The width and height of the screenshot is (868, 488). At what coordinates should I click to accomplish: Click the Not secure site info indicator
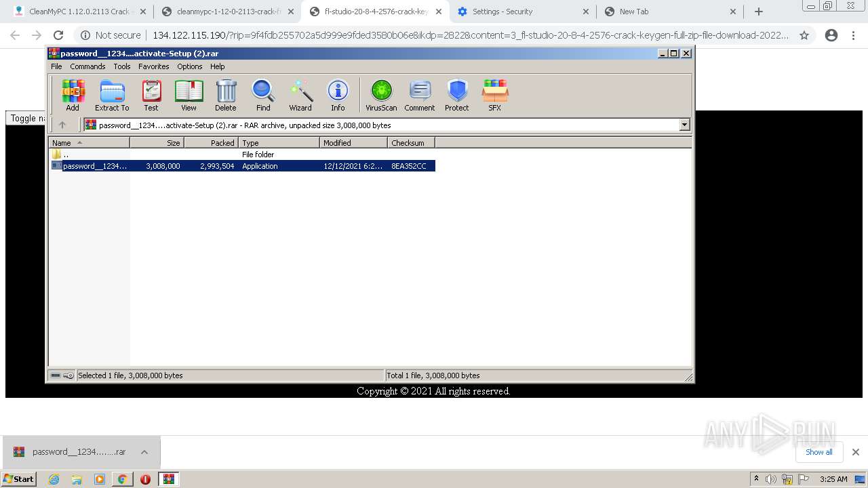tap(111, 35)
